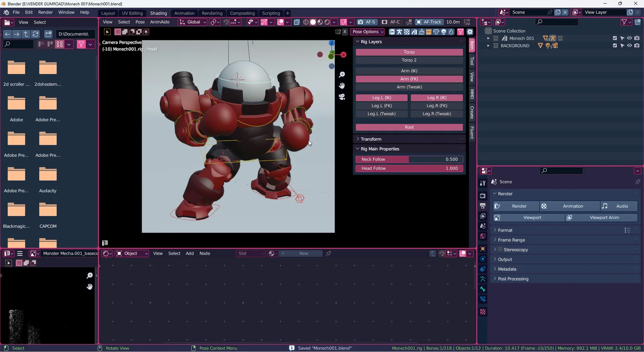Enable the Stereoscopy checkbox
Image resolution: width=644 pixels, height=352 pixels.
500,249
